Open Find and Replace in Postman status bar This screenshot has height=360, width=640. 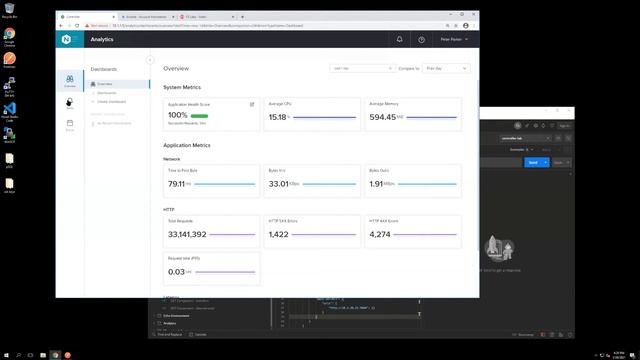167,335
